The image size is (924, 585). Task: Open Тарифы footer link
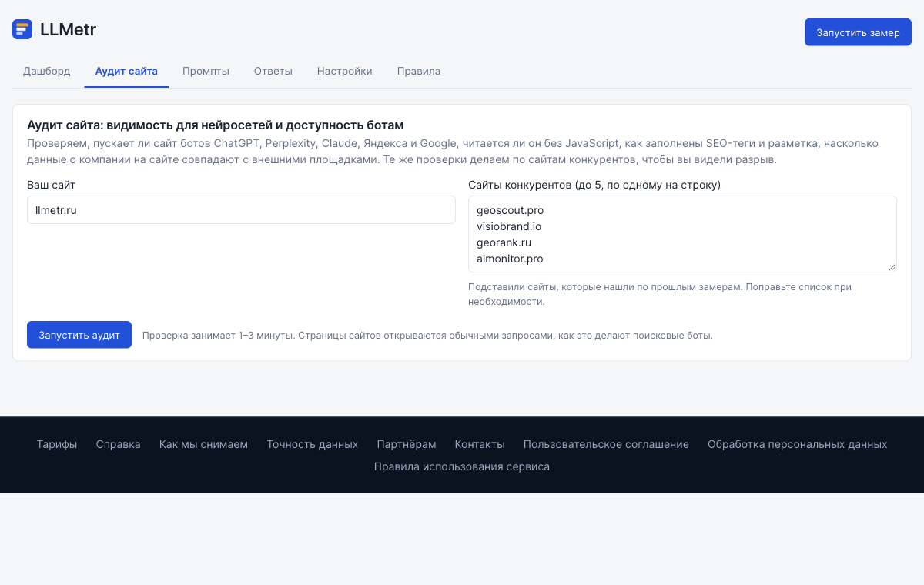pyautogui.click(x=57, y=444)
